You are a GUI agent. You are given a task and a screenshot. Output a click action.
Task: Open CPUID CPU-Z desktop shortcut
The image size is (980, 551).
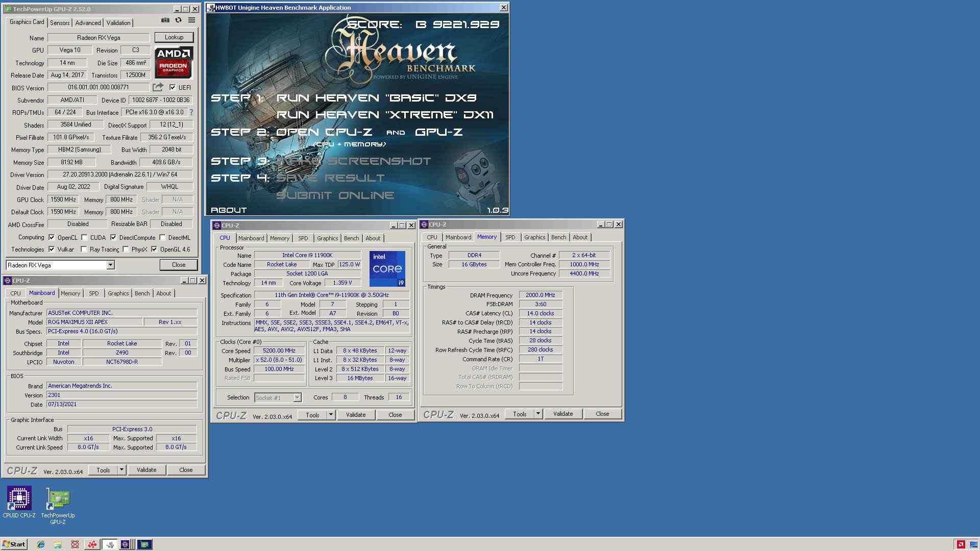point(19,502)
